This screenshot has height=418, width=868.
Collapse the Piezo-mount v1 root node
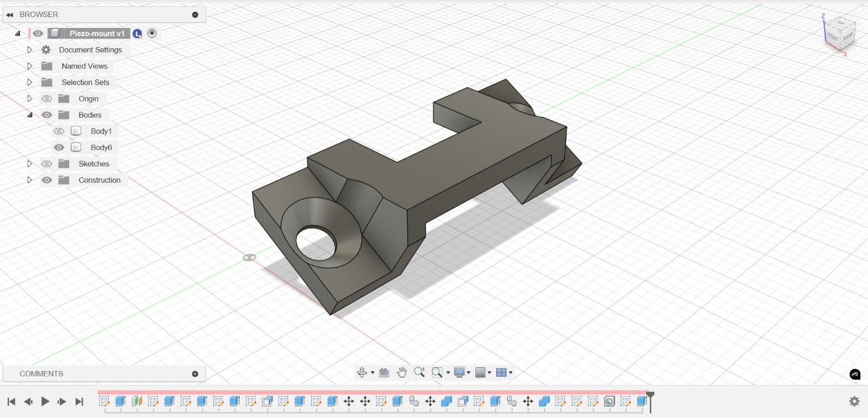(18, 34)
